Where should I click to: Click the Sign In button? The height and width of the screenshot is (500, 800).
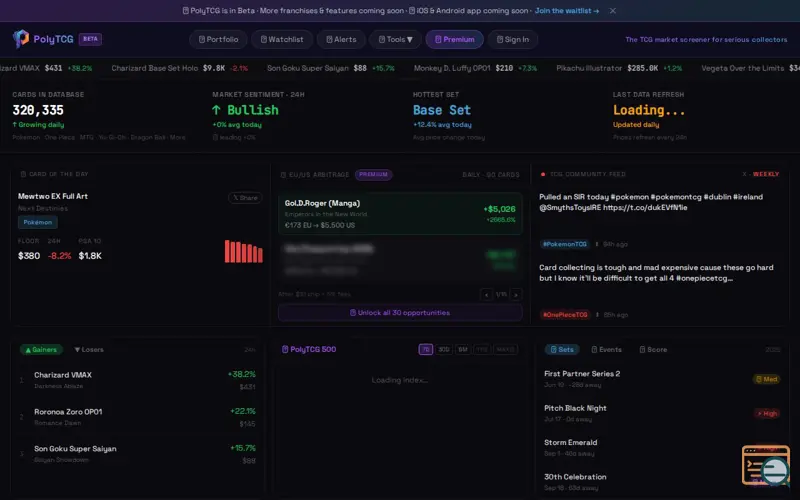513,39
